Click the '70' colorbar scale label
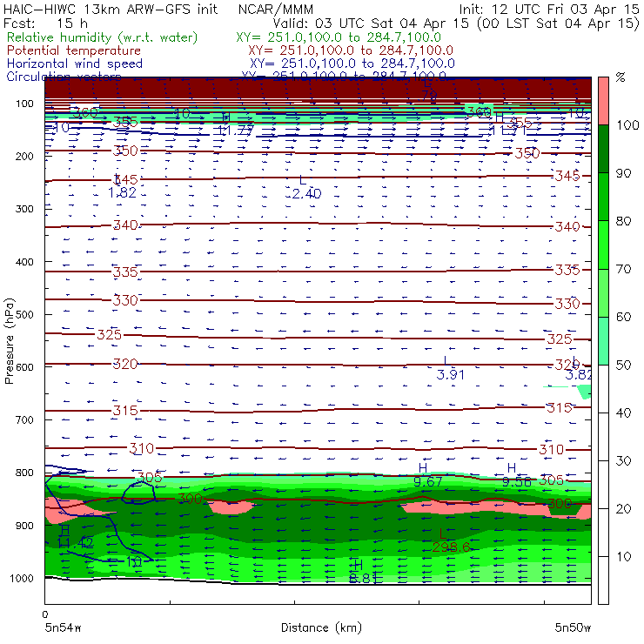 click(623, 270)
